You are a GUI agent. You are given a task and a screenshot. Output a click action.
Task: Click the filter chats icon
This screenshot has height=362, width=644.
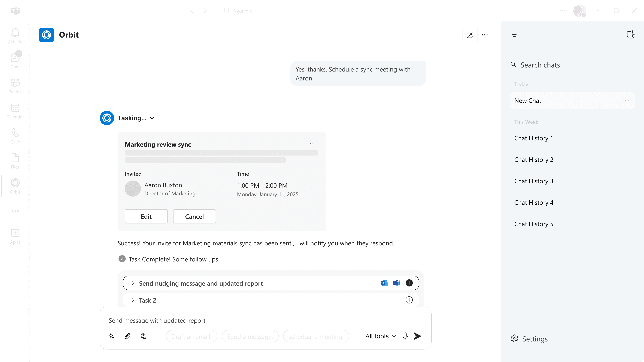pos(514,35)
